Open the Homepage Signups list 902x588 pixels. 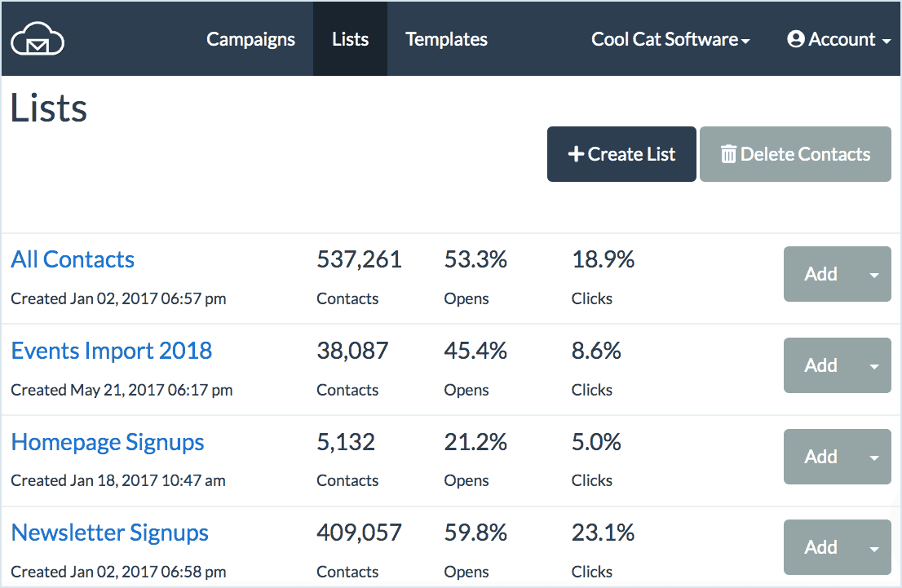click(108, 442)
